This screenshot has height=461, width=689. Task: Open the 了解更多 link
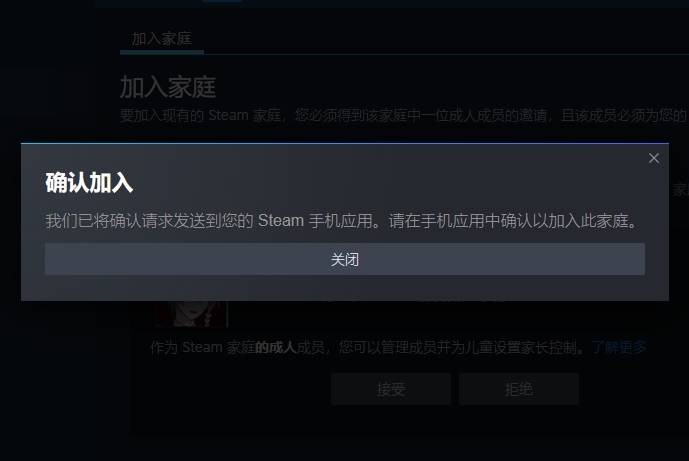[619, 347]
